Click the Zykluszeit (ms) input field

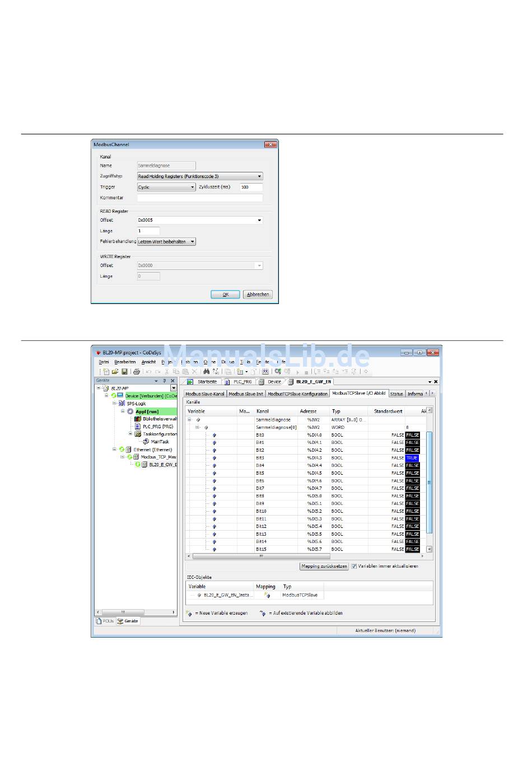pyautogui.click(x=251, y=188)
